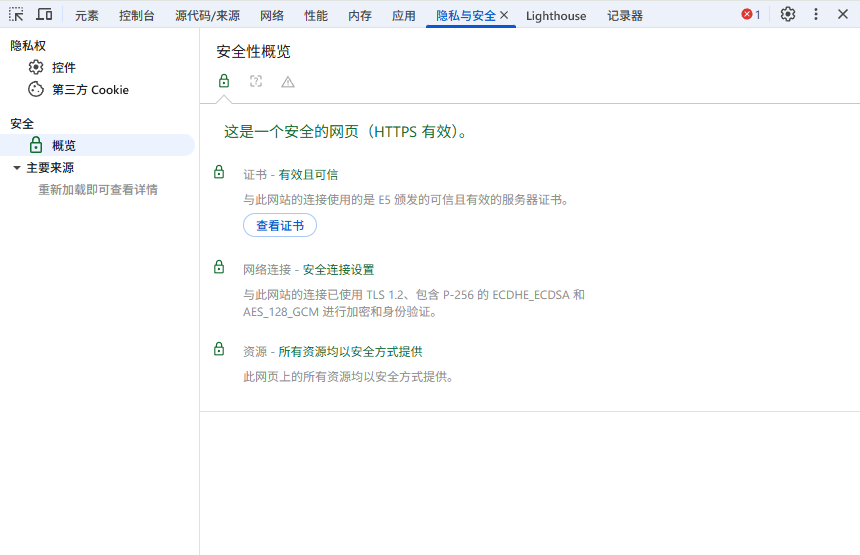The image size is (860, 555).
Task: Collapse the 主要来源 section arrow
Action: (x=17, y=168)
